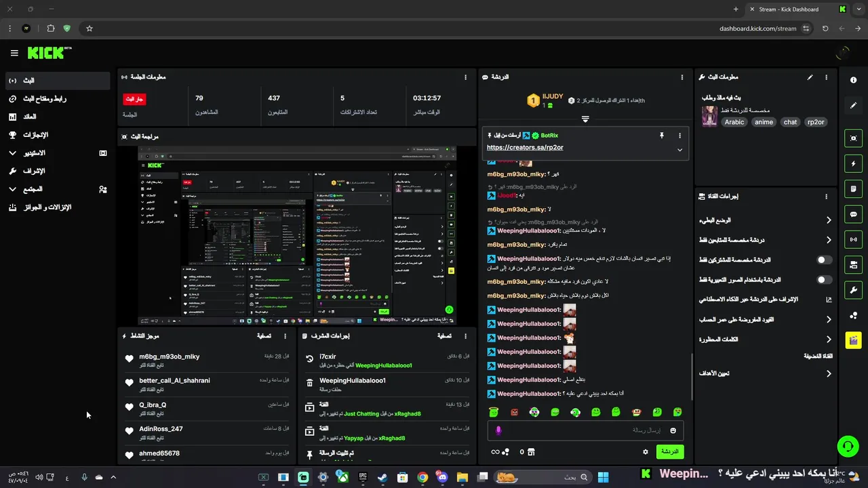The image size is (868, 488).
Task: Open العائد sidebar item
Action: tap(58, 117)
